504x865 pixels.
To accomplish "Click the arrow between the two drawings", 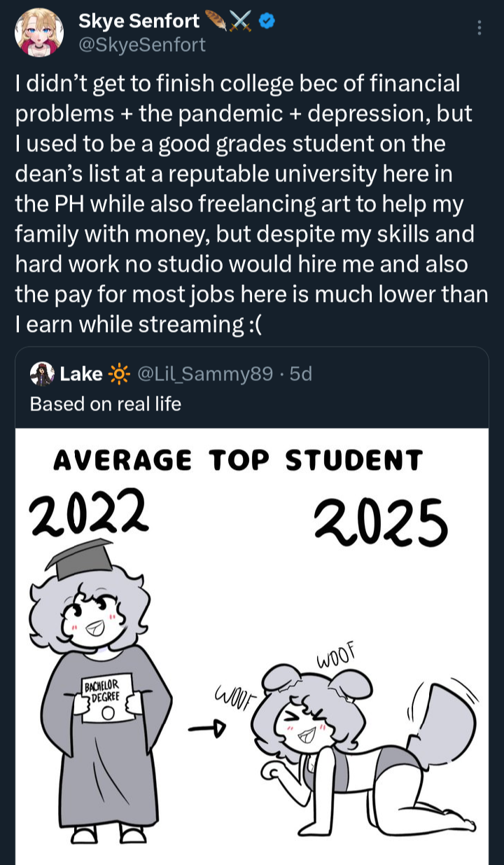I will coord(209,729).
